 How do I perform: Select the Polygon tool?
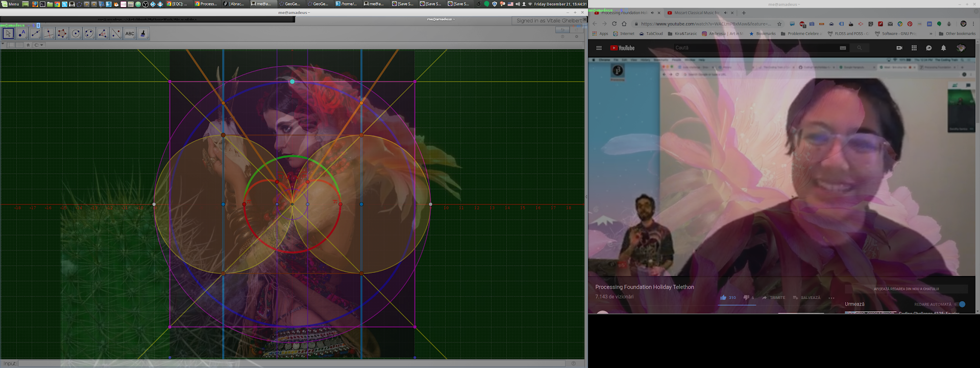coord(62,34)
